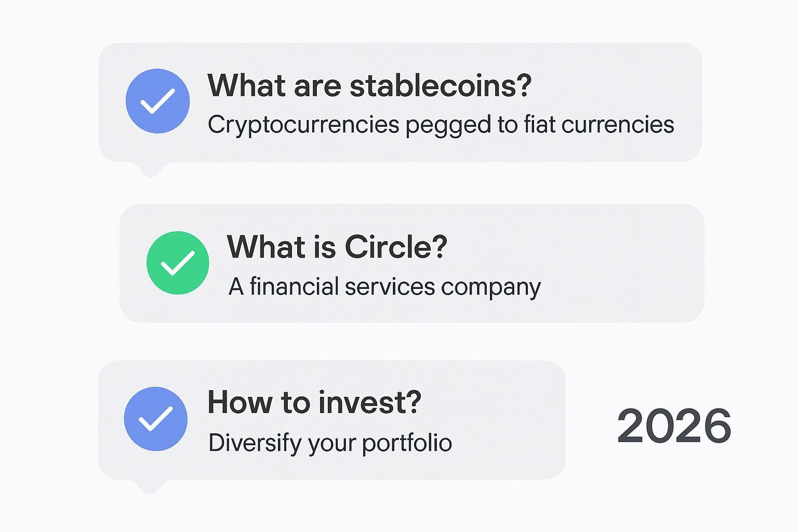This screenshot has width=798, height=532.
Task: Open the "What is Circle?" heading
Action: click(337, 247)
